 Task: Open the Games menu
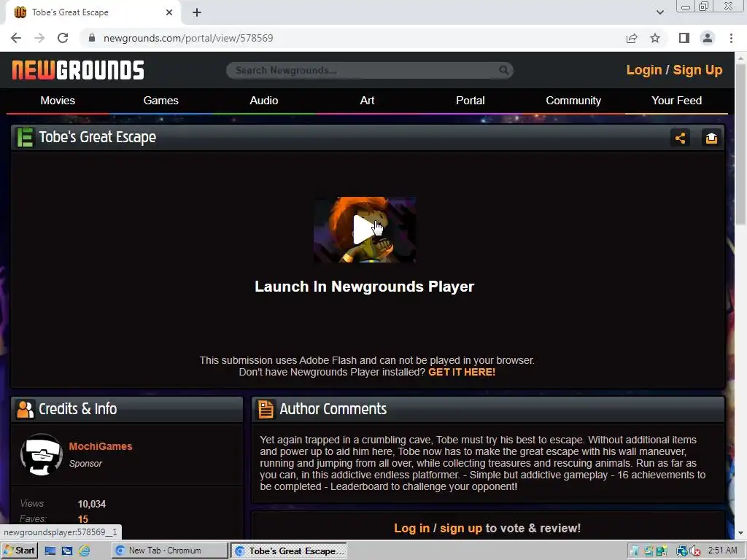160,101
